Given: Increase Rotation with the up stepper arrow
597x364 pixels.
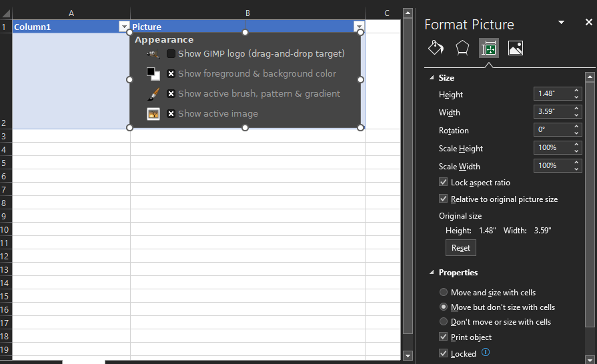Looking at the screenshot, I should point(576,126).
